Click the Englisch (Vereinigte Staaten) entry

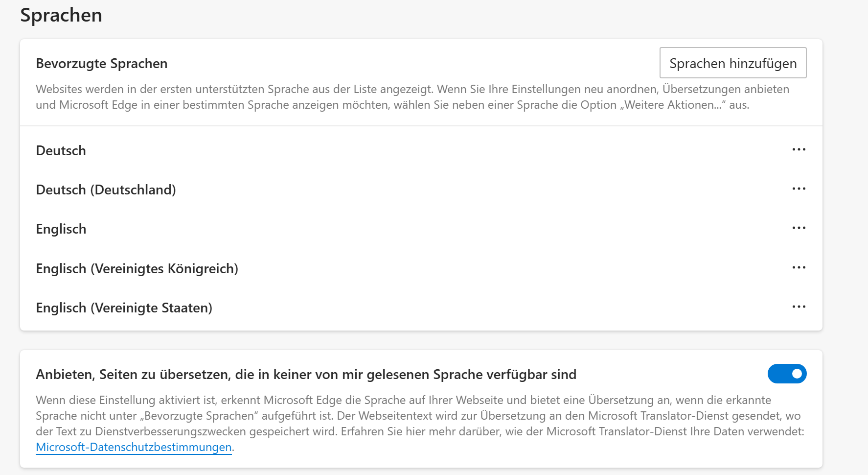(124, 308)
